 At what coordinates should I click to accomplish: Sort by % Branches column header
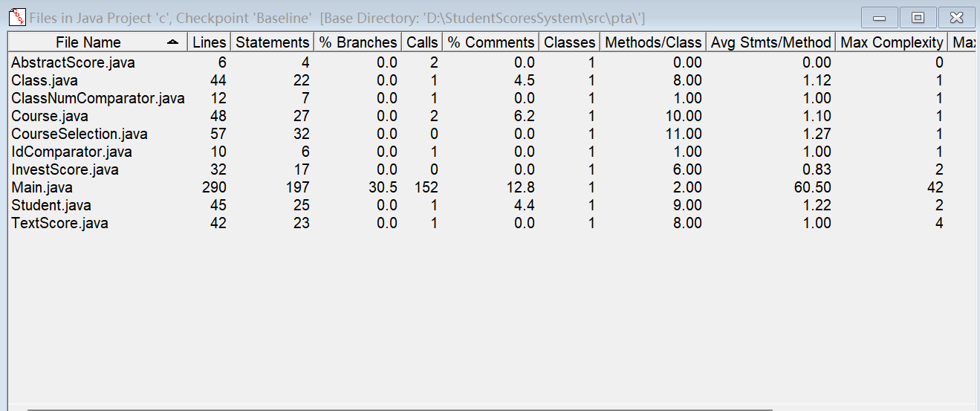pos(357,42)
